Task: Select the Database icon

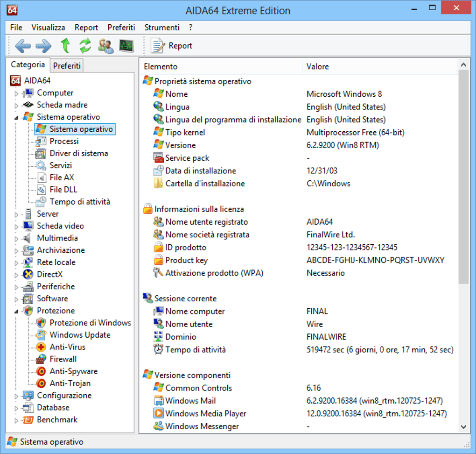Action: click(28, 408)
